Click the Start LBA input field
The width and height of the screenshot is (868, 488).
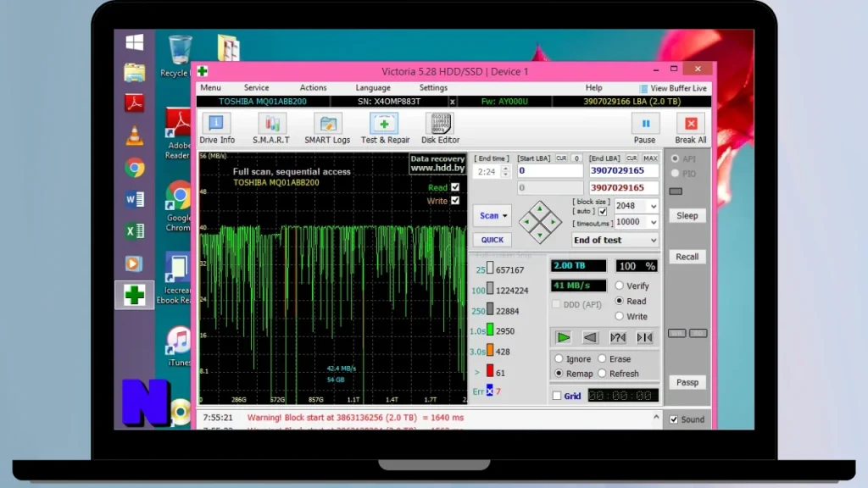(549, 171)
